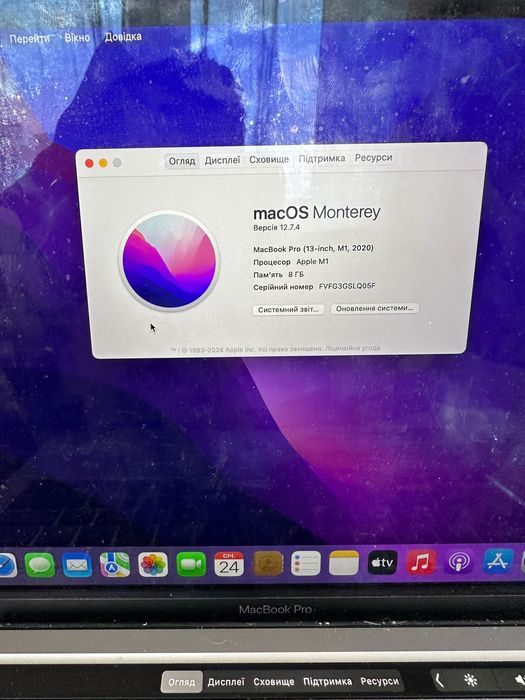Open the Довідка menu
Image resolution: width=525 pixels, height=700 pixels.
[x=123, y=37]
